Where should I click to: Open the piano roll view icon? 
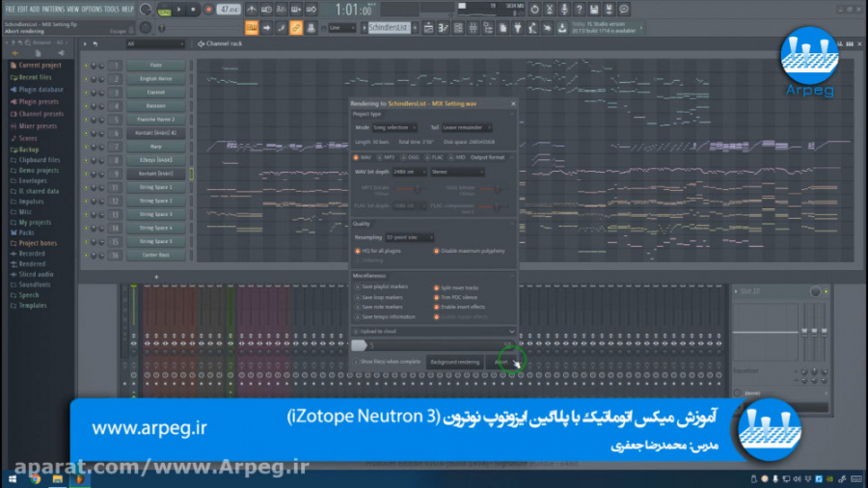pyautogui.click(x=444, y=28)
